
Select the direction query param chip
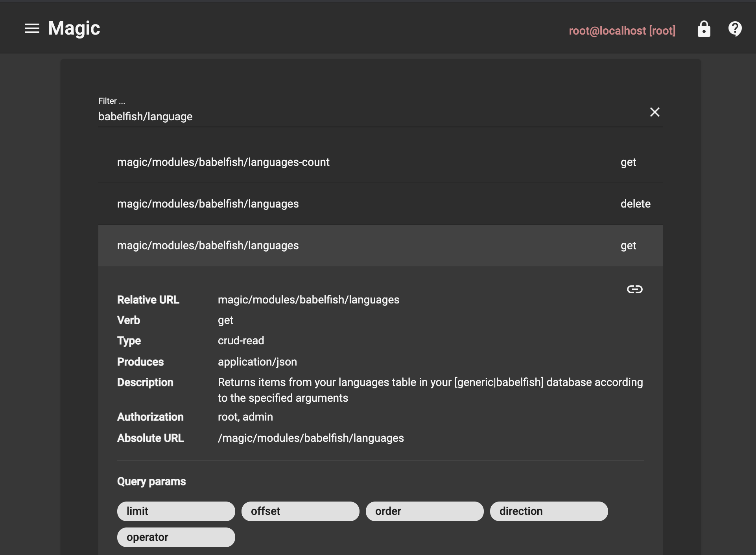click(x=549, y=511)
